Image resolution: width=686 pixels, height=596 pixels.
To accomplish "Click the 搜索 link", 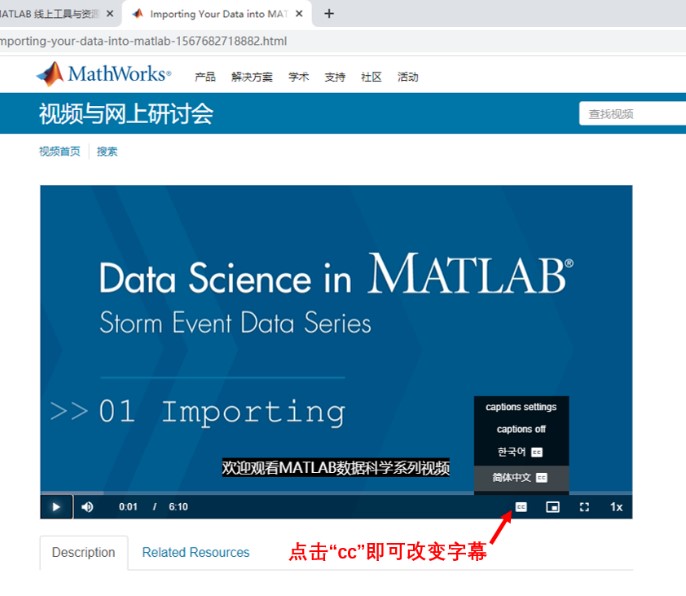I will [107, 151].
